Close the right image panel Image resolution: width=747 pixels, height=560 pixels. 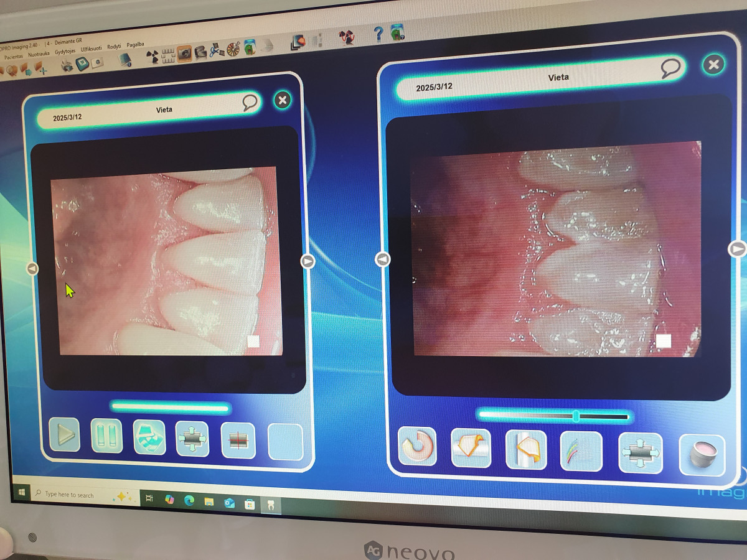point(713,64)
